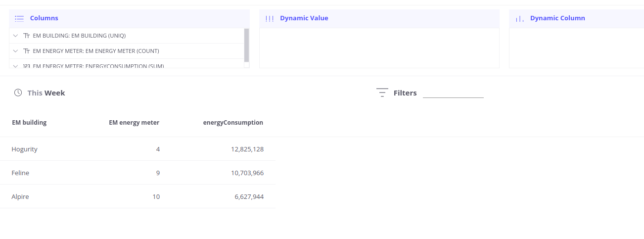Click the Columns panel scrollbar
Image resolution: width=644 pixels, height=239 pixels.
(246, 45)
